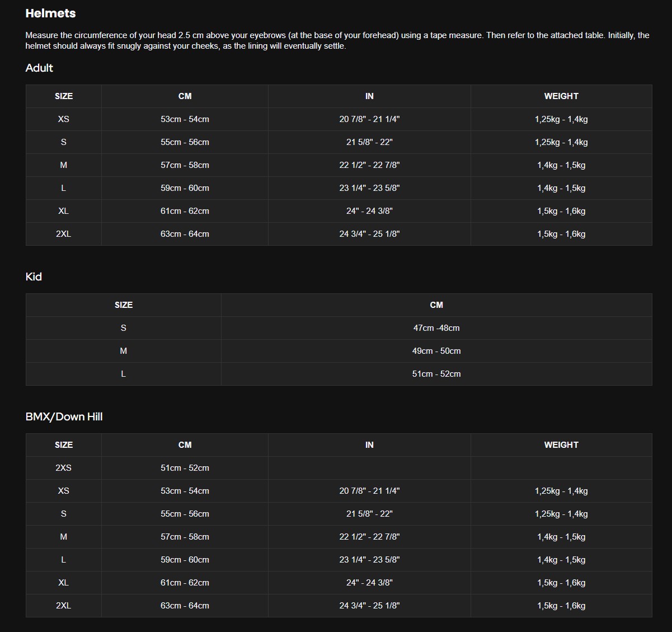Screen dimensions: 672x632
Task: Click Adult table 24 3/4" - 25 1/8" cell
Action: pos(369,234)
